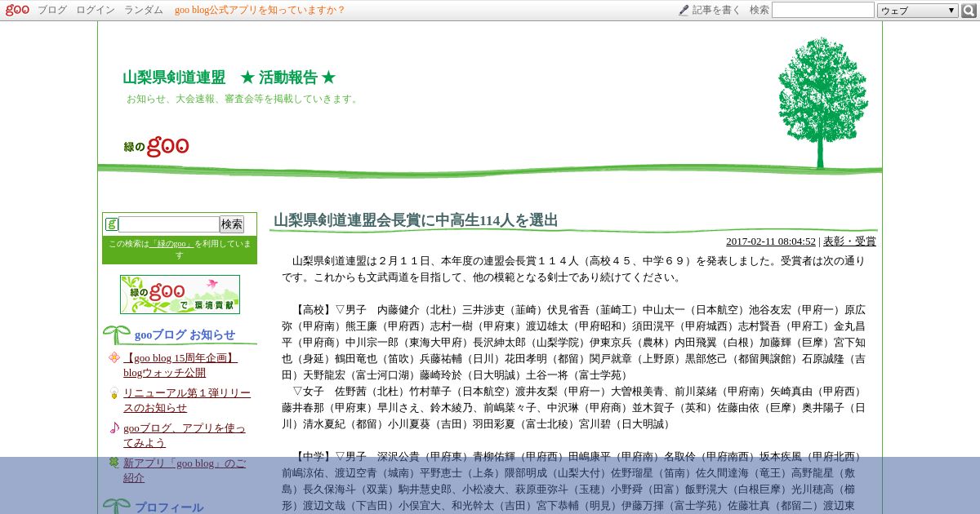Focus the sidebar search text field

coord(169,224)
